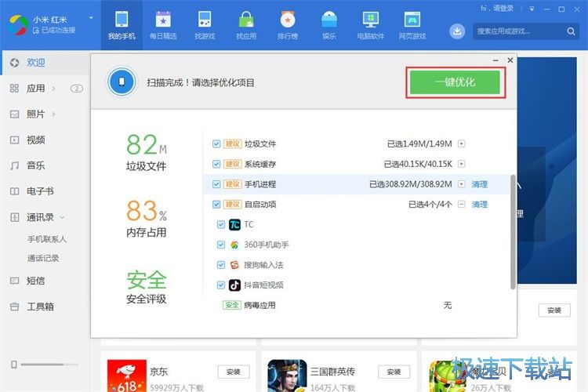Screen dimensions: 588x392
Task: Click the 三国群英传 game thumbnail
Action: 287,376
